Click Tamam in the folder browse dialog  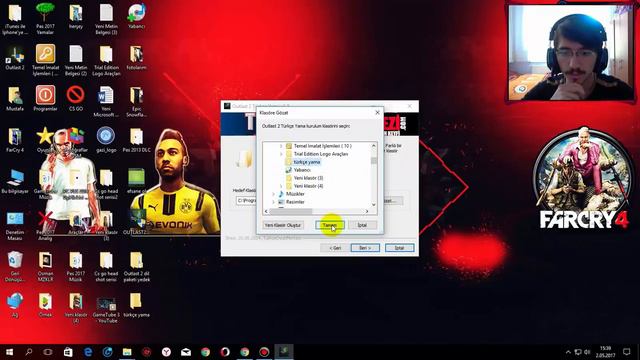330,225
